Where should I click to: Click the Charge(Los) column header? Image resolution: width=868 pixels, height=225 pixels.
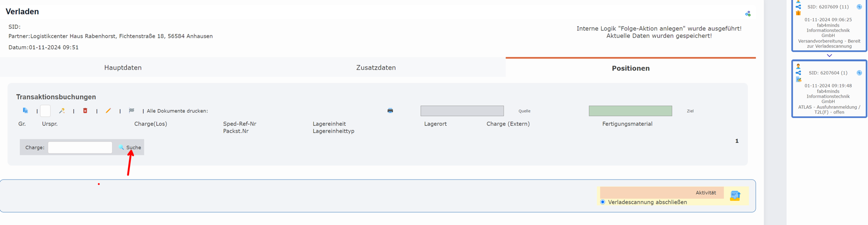click(151, 124)
